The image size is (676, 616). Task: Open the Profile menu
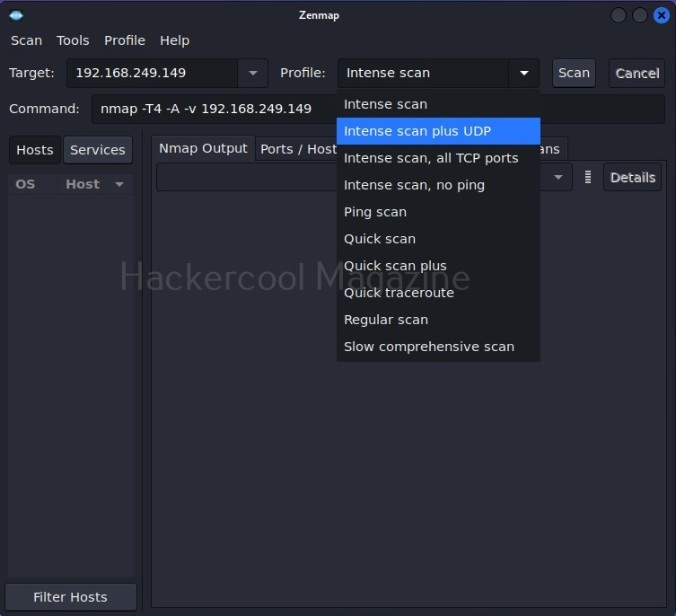[x=125, y=40]
